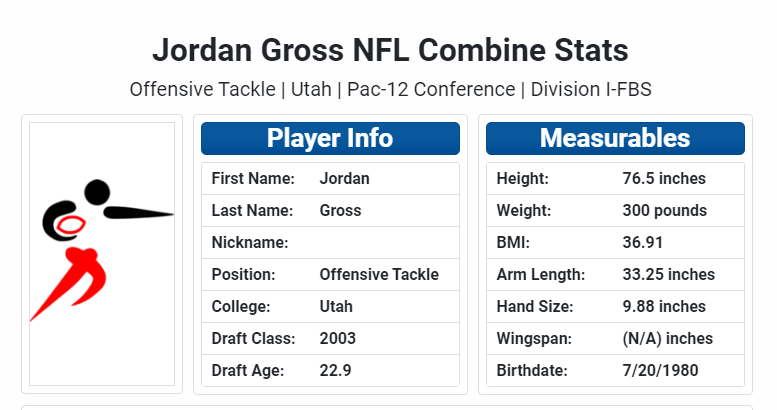Select the BMI value 36.91
The width and height of the screenshot is (777, 410).
[x=643, y=242]
